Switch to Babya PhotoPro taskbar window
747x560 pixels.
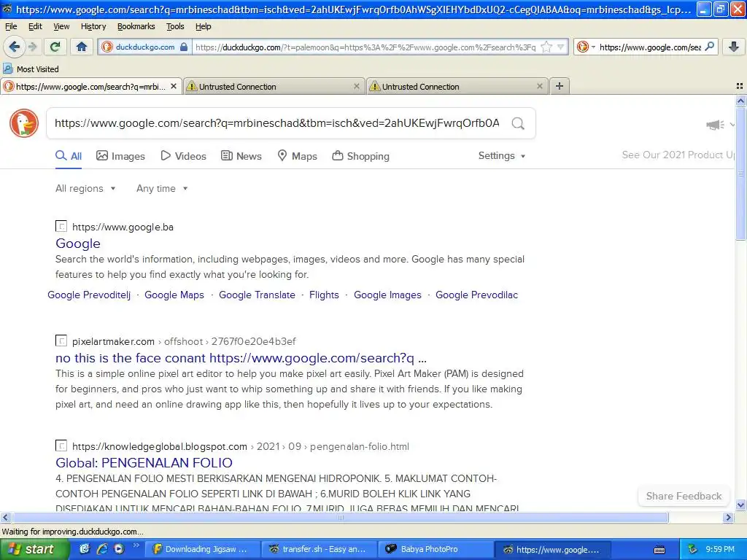(x=436, y=549)
